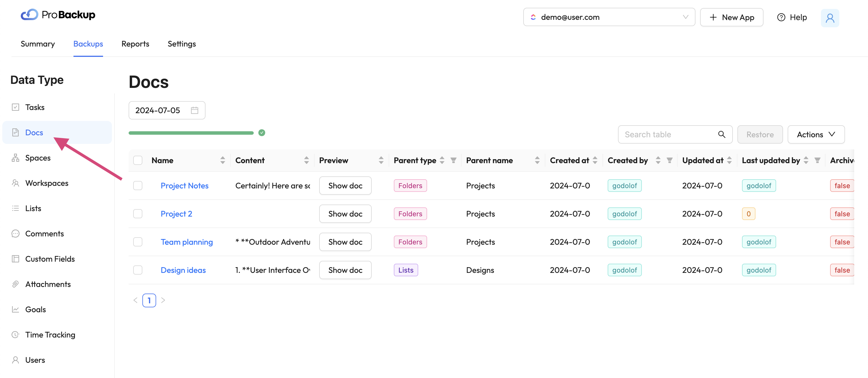This screenshot has height=378, width=868.
Task: Sort by the Parent type sorter arrows
Action: [442, 161]
